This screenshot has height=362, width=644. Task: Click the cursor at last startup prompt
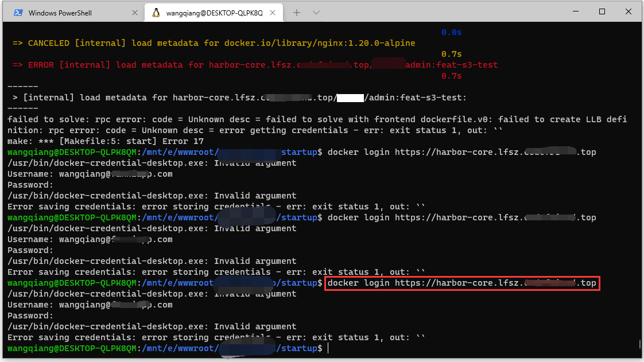coord(328,348)
